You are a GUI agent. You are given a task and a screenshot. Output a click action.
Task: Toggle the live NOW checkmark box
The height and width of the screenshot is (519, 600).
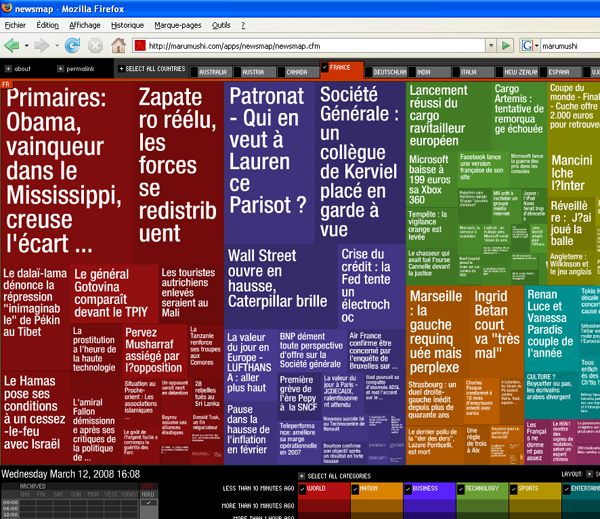point(149,503)
